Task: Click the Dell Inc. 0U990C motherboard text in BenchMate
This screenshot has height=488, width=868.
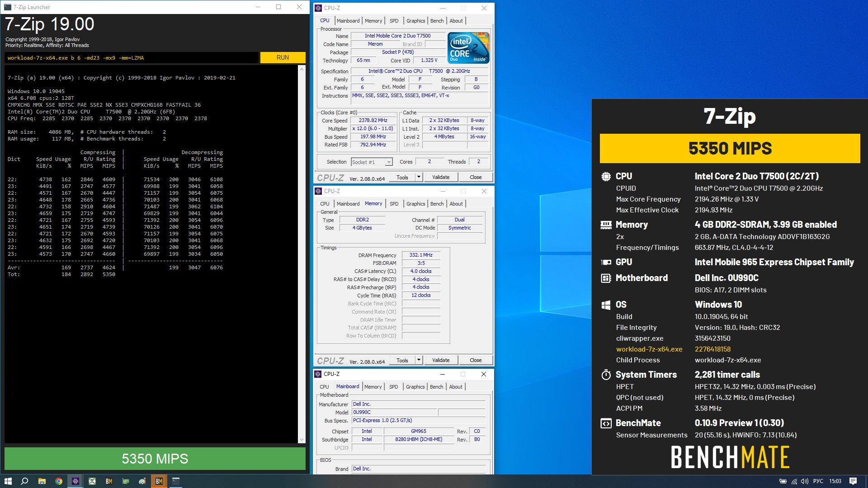Action: click(726, 278)
